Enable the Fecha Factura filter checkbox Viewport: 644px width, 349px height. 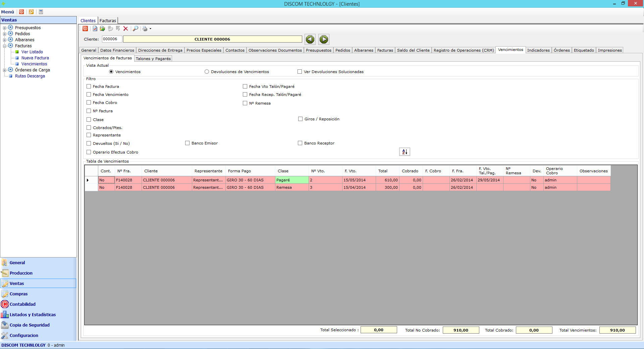click(89, 86)
